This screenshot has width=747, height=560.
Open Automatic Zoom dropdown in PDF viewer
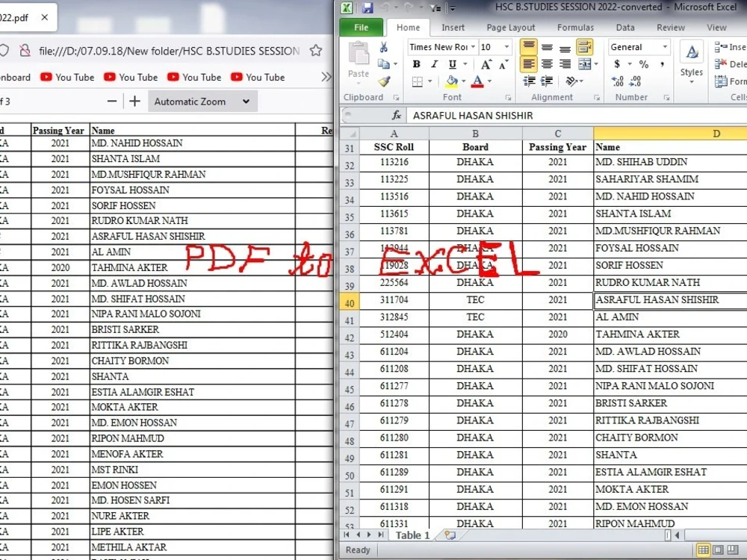[202, 102]
